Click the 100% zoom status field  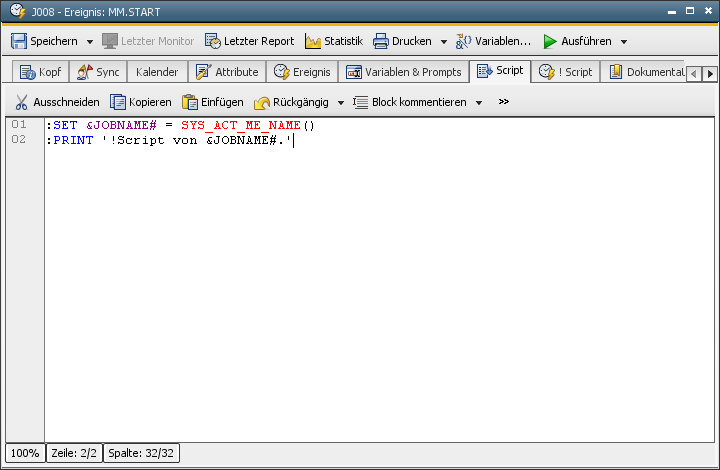[25, 453]
